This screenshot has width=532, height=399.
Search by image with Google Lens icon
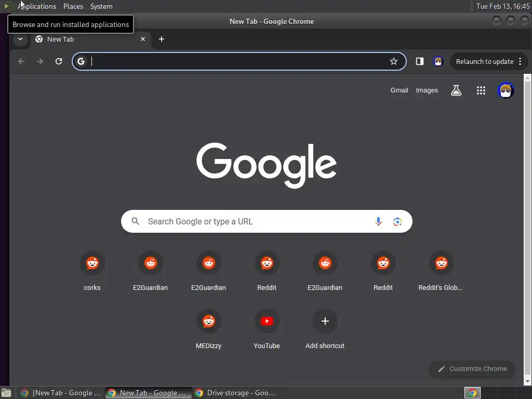pyautogui.click(x=397, y=221)
